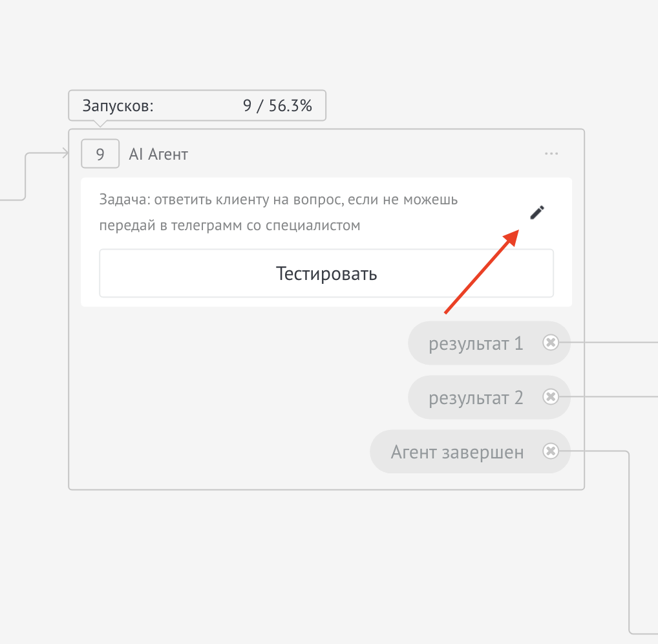Remove output результат 1 with its x icon
The width and height of the screenshot is (658, 644).
point(550,343)
